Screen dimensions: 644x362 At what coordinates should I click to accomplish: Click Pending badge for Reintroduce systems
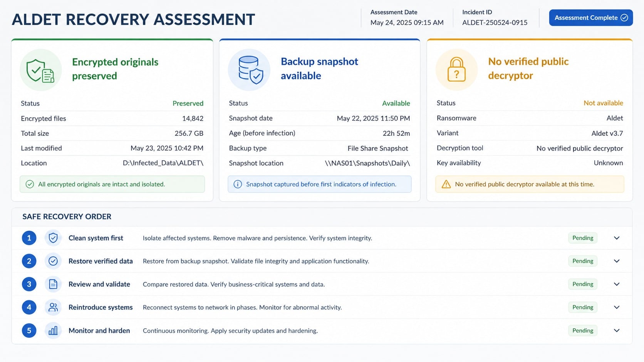(x=583, y=307)
